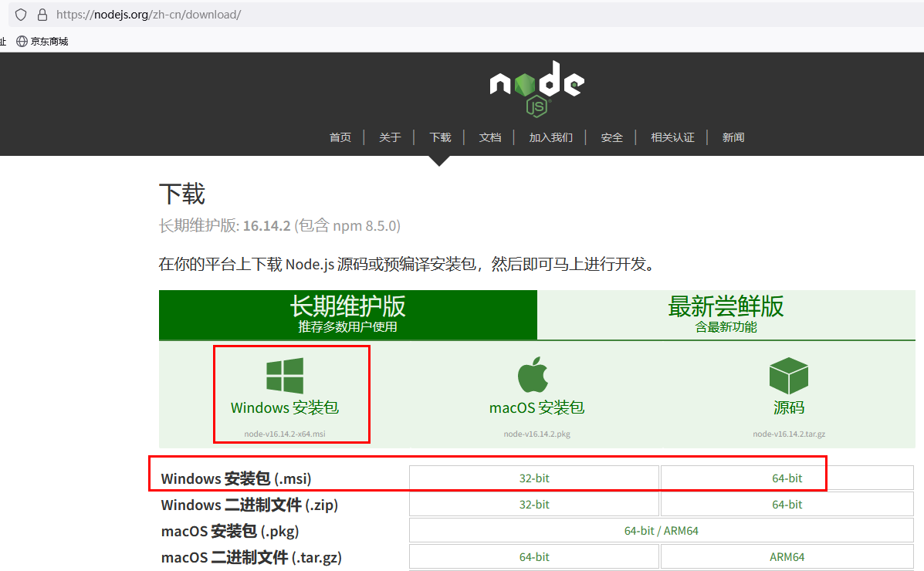Screen dimensions: 924x571
Task: Click the 源码 download link
Action: (x=788, y=407)
